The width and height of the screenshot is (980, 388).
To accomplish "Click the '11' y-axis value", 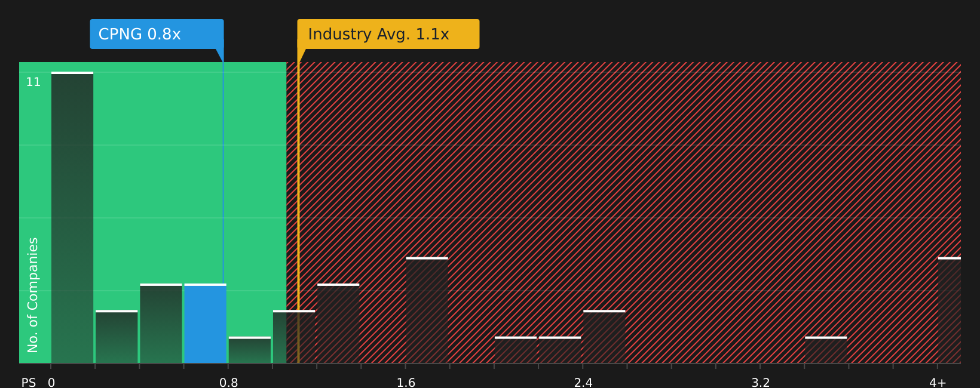I will coord(33,82).
